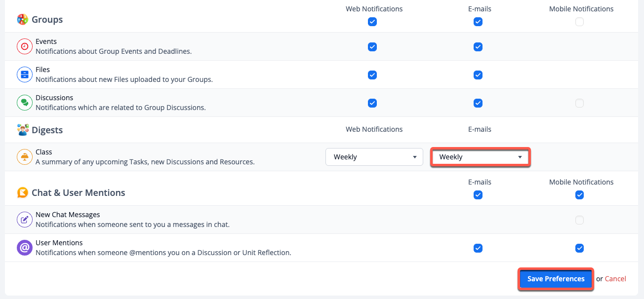This screenshot has width=644, height=299.
Task: Open Class digest web notifications Weekly dropdown
Action: pos(374,157)
